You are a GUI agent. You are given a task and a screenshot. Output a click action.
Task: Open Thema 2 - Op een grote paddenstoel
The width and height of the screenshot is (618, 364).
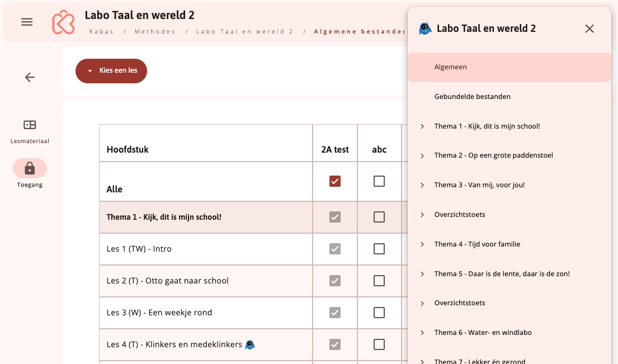(493, 155)
